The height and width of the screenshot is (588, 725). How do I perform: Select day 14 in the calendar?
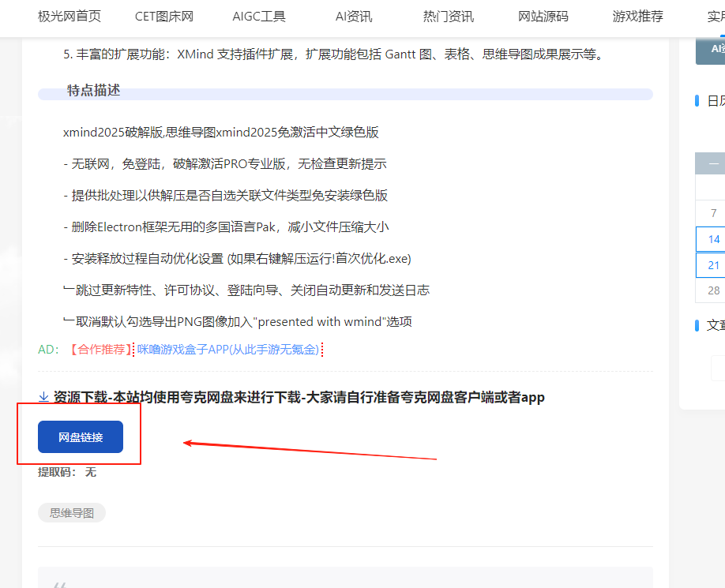(713, 239)
